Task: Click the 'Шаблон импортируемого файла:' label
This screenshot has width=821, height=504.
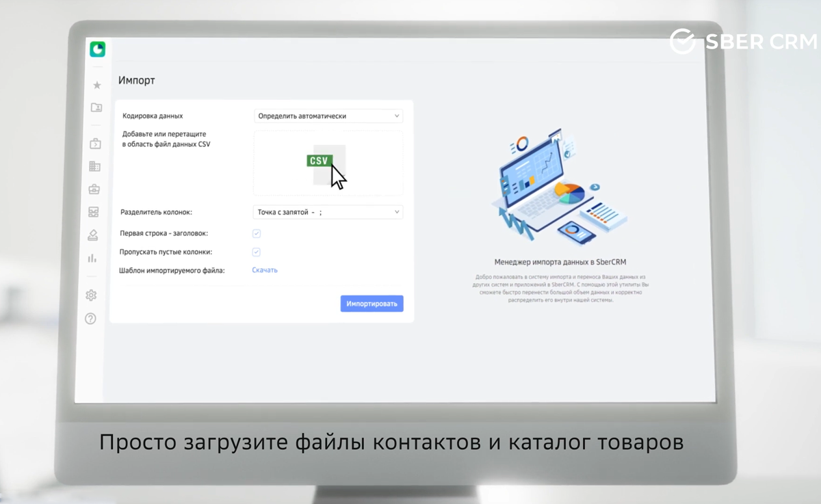Action: pyautogui.click(x=172, y=271)
